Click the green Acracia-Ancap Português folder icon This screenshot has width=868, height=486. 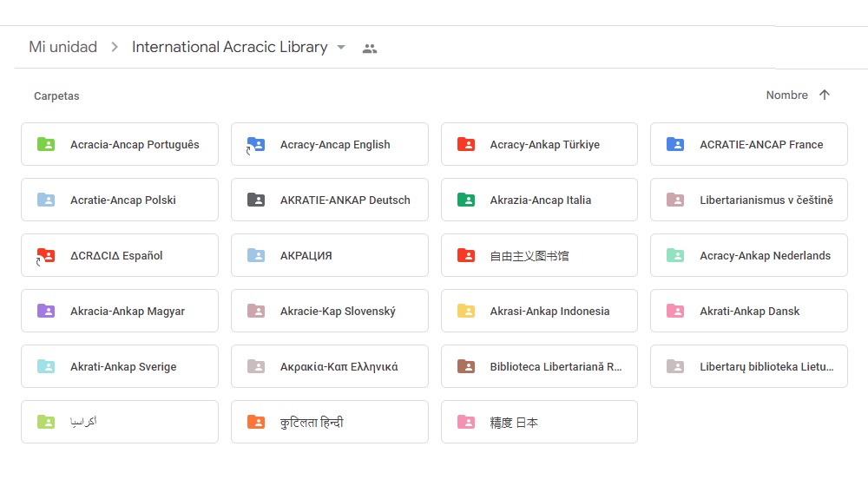coord(46,144)
